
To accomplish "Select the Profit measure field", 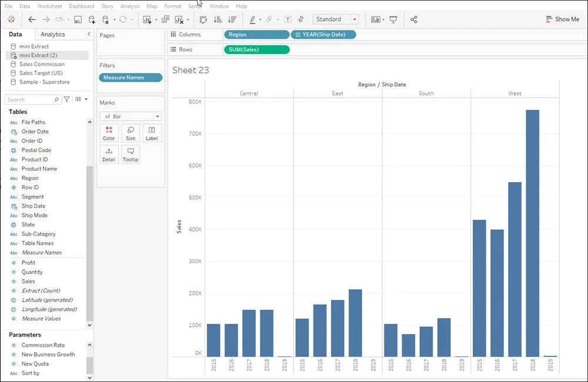I will coord(28,263).
